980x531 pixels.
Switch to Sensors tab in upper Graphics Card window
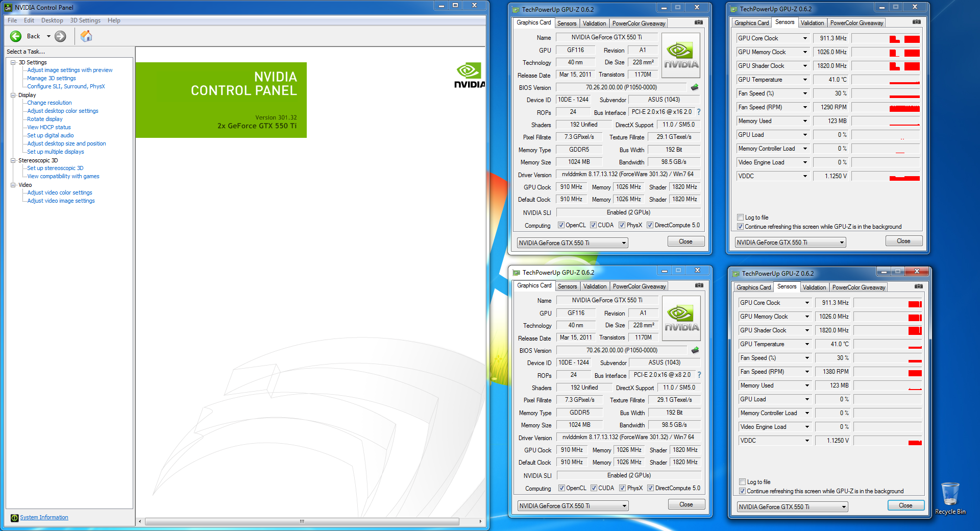click(x=567, y=23)
